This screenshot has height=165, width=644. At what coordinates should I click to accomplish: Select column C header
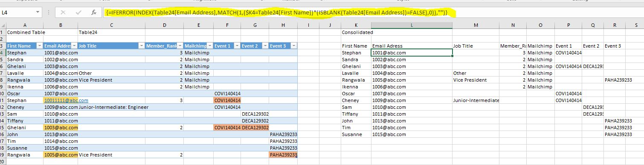pos(111,25)
